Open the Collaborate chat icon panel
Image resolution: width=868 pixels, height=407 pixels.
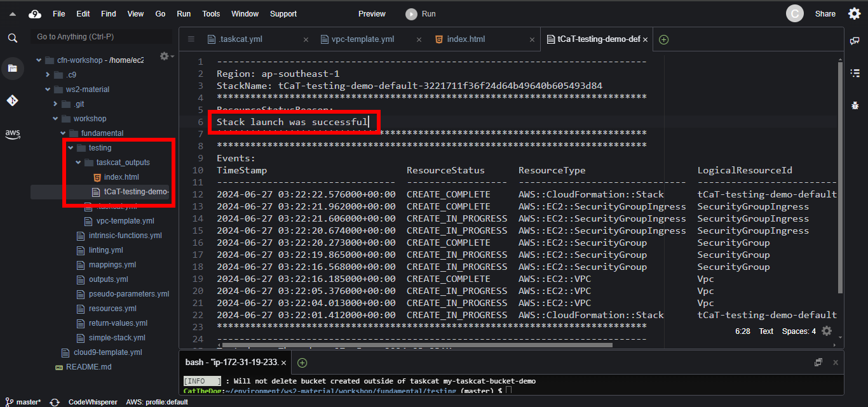pos(855,41)
